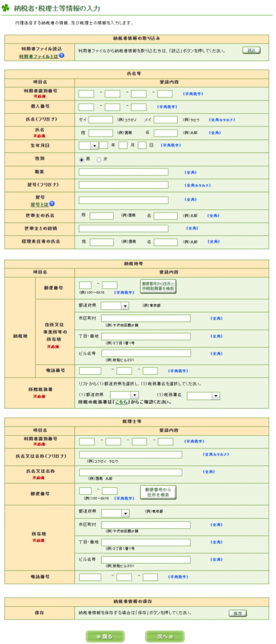Viewport: 276px width, 644px height.
Task: Click 郵便番号から住所と所轄税務署を検索 button
Action: pyautogui.click(x=158, y=286)
